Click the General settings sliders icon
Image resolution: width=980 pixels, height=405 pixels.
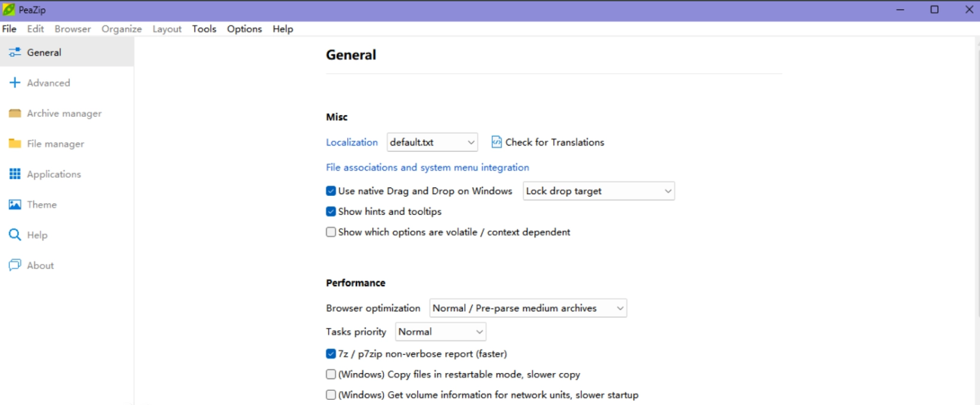[x=14, y=52]
